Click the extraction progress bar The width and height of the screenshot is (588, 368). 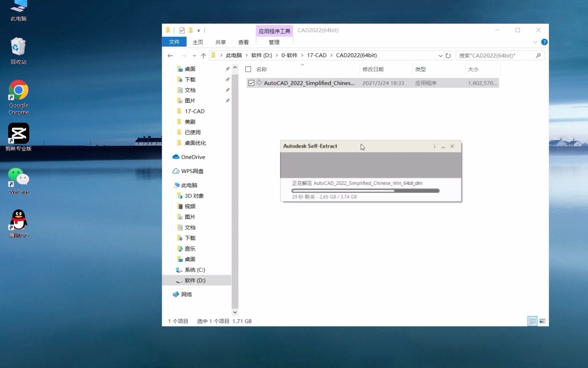coord(365,191)
